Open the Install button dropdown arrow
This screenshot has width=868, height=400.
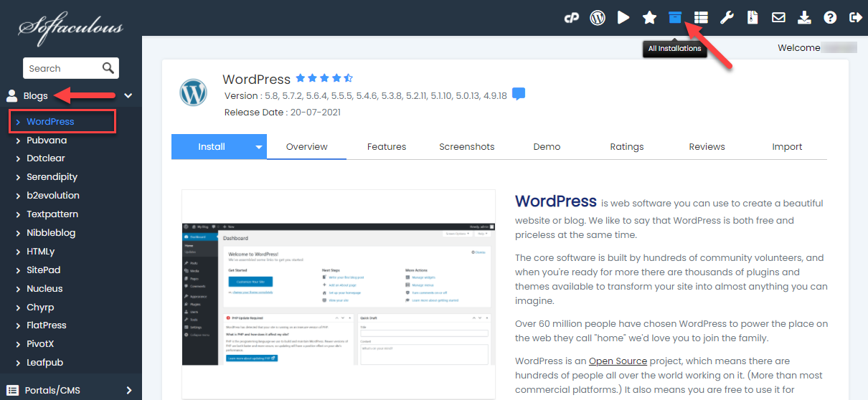(x=259, y=146)
